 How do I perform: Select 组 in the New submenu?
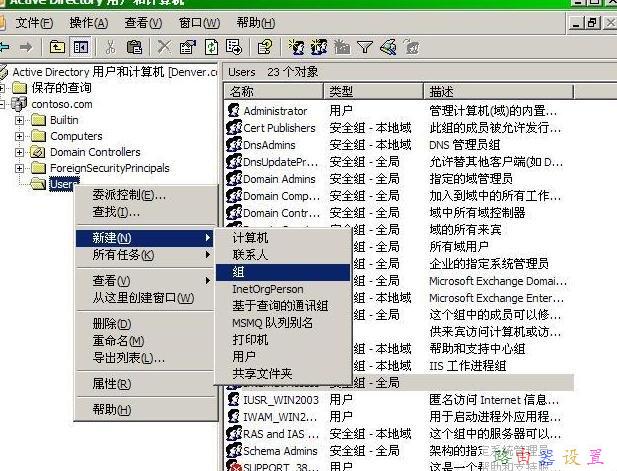[238, 272]
